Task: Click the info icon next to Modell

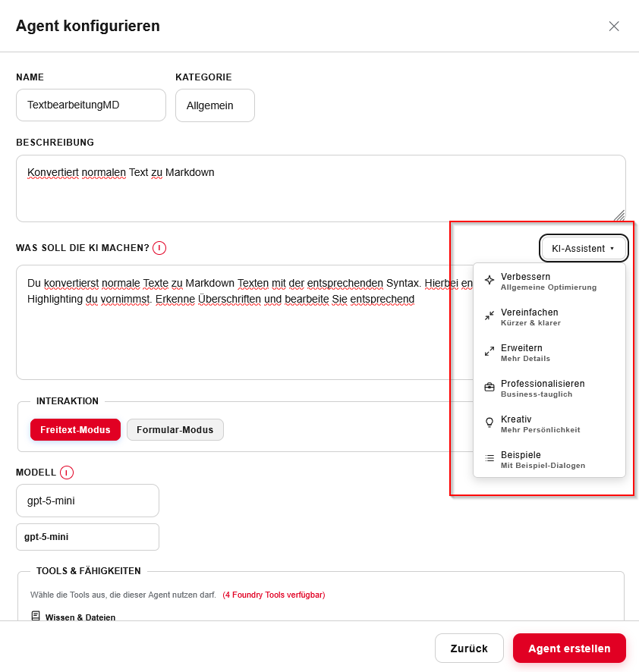Action: click(x=66, y=473)
